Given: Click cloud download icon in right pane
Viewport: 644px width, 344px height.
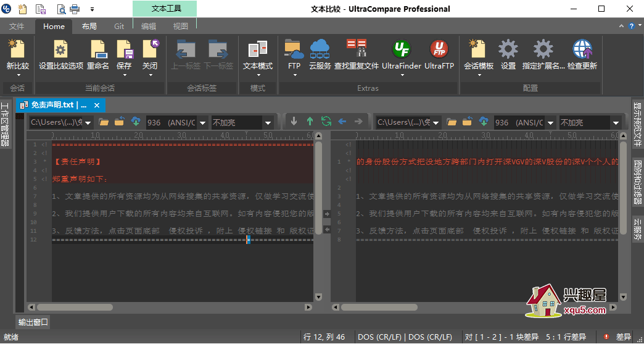Looking at the screenshot, I should point(484,121).
